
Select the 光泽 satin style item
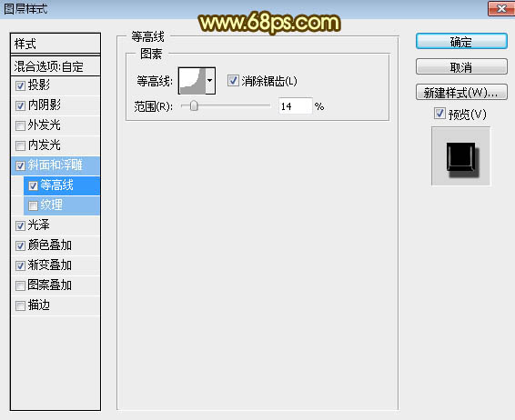(56, 225)
